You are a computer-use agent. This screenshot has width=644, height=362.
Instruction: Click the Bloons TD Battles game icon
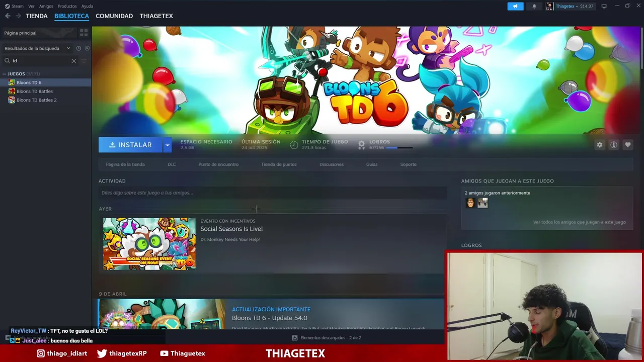(x=12, y=91)
